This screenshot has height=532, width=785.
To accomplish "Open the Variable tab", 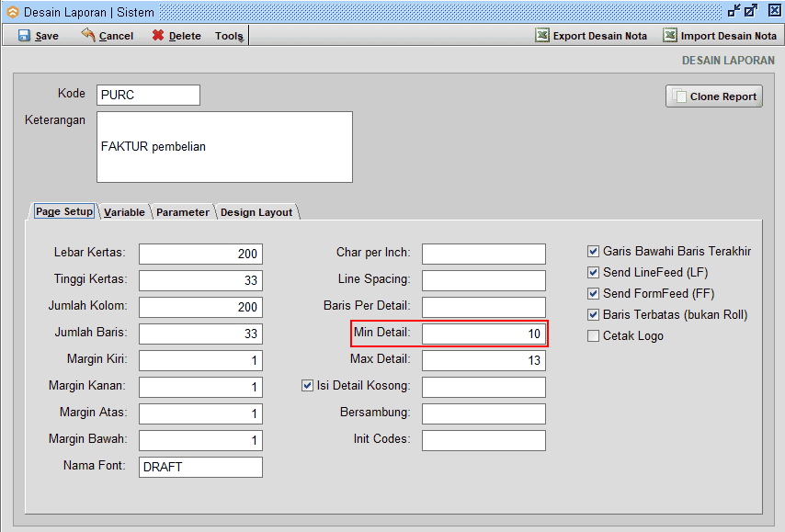I will (124, 212).
